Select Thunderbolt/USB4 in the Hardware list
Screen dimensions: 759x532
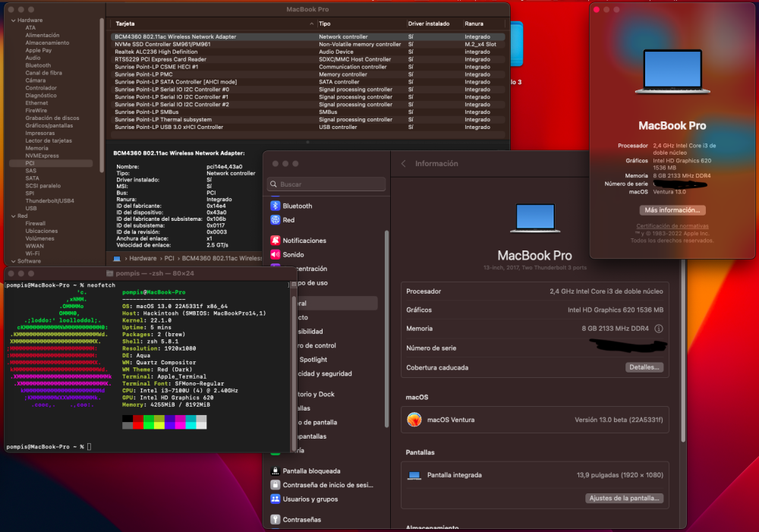tap(50, 201)
